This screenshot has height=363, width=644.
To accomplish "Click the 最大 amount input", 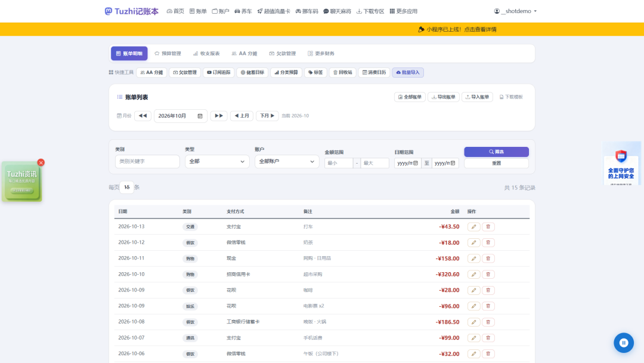I will point(374,163).
